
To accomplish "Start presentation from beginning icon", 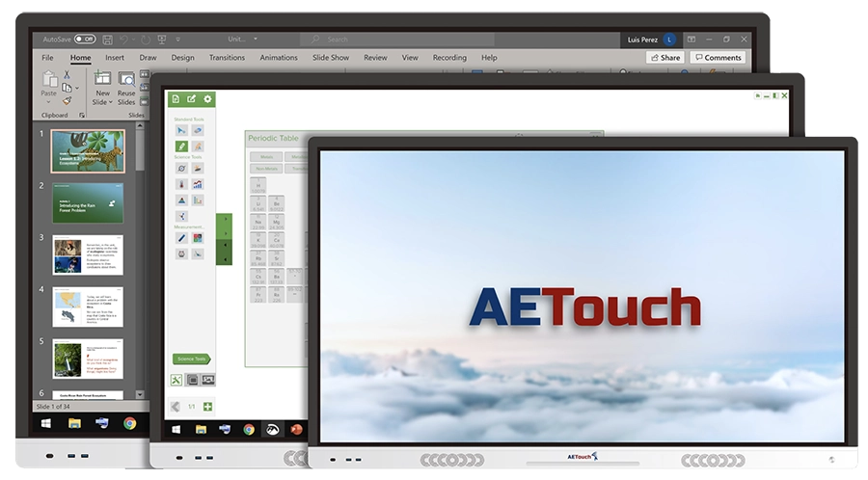I will pos(162,40).
